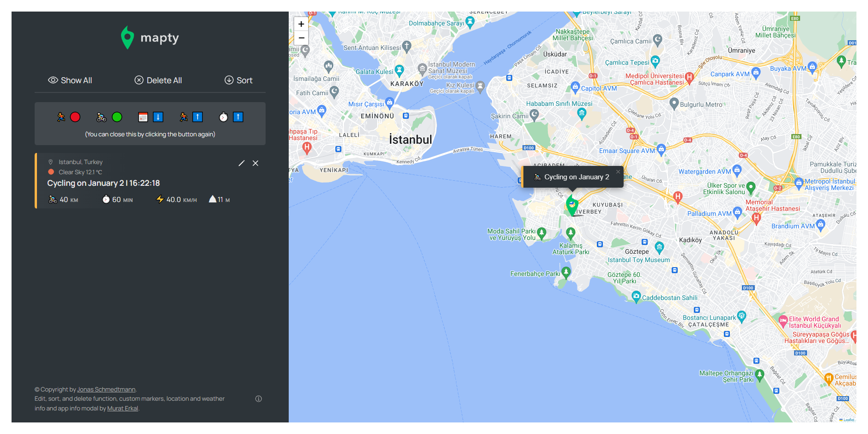
Task: Click the 'Cycling on January 2' map popup
Action: click(573, 177)
